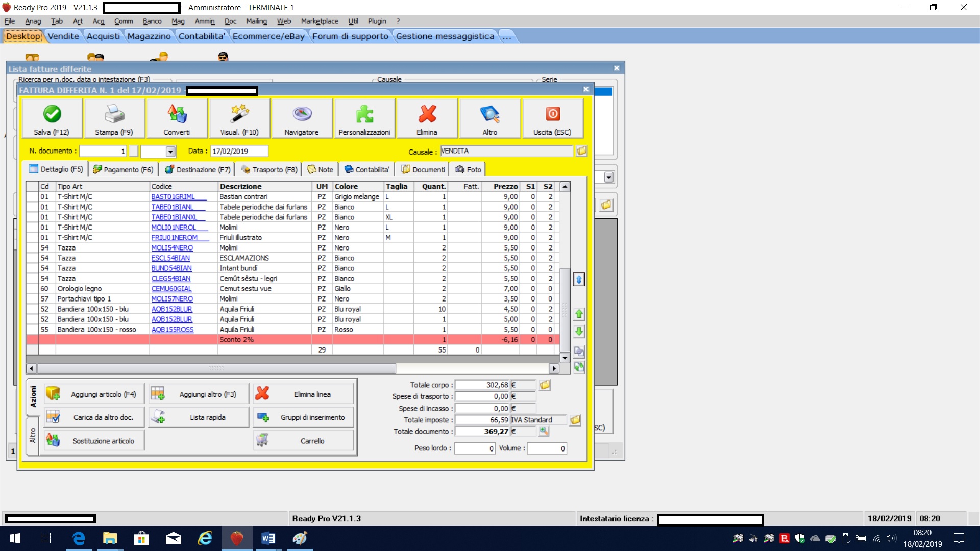Screen dimensions: 980x551
Task: Open Gestione messaggistica tab
Action: [x=445, y=36]
